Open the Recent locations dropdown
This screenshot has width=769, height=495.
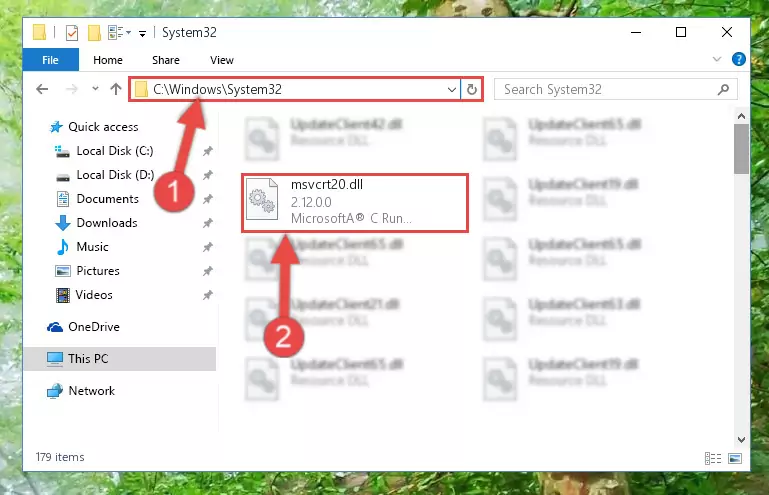point(95,89)
